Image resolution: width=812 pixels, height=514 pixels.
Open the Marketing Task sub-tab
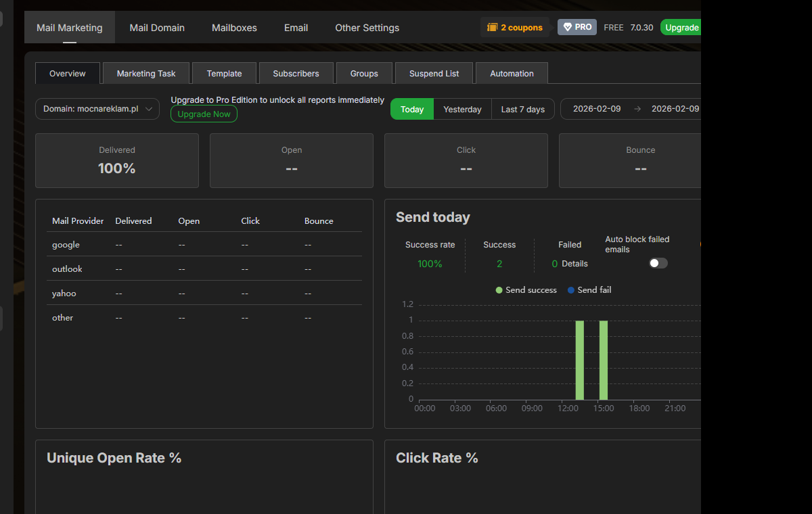146,73
